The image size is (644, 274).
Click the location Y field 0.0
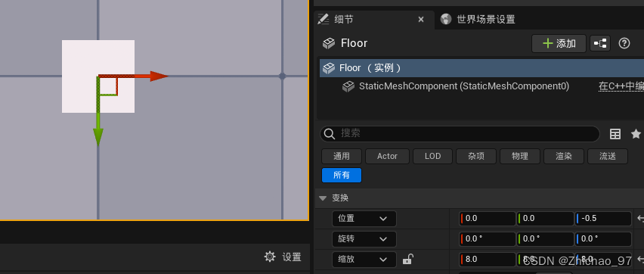pos(545,219)
